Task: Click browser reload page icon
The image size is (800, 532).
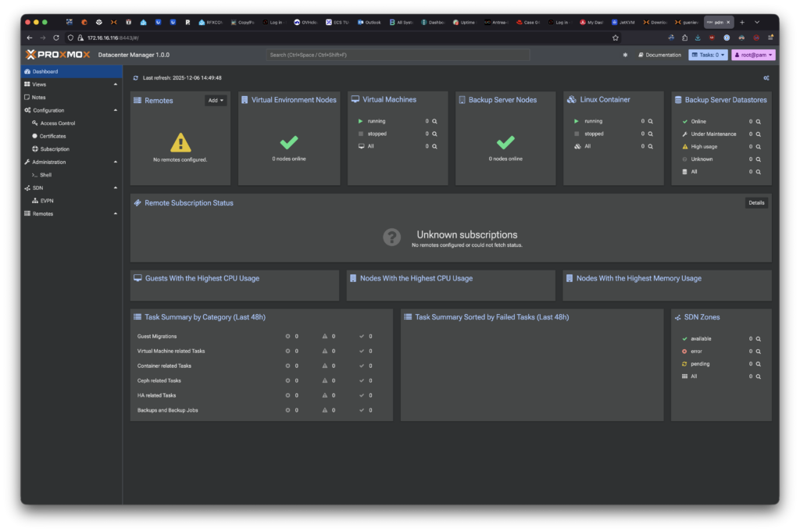Action: point(56,37)
